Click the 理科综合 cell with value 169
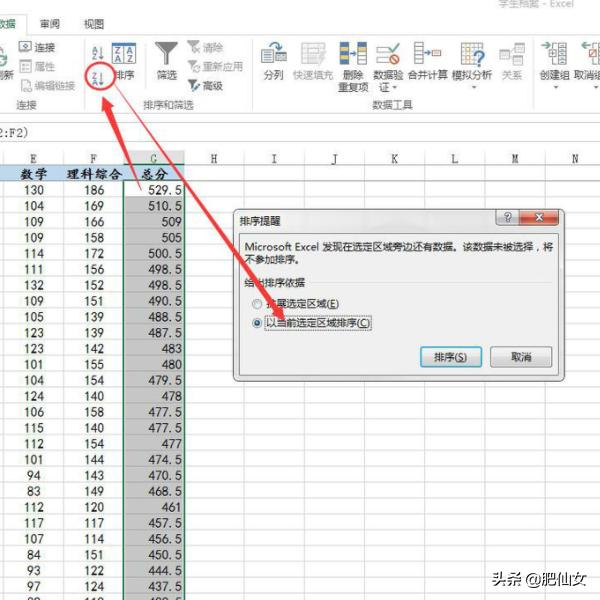The image size is (600, 600). coord(93,206)
